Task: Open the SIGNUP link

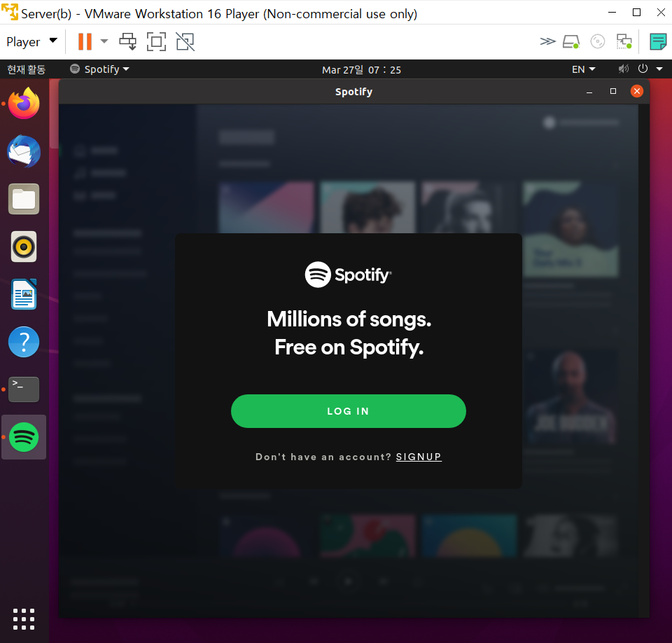Action: pyautogui.click(x=419, y=457)
